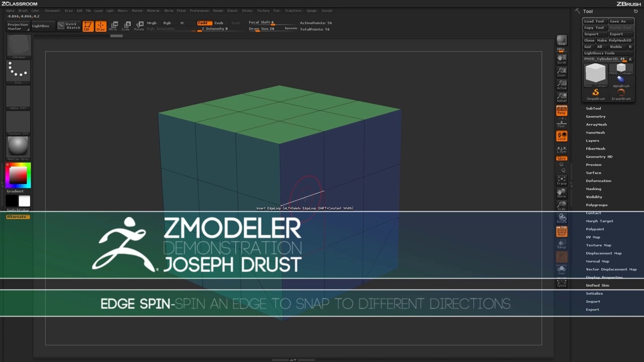This screenshot has height=362, width=644.
Task: Click the AAHalf icon
Action: pyautogui.click(x=561, y=97)
